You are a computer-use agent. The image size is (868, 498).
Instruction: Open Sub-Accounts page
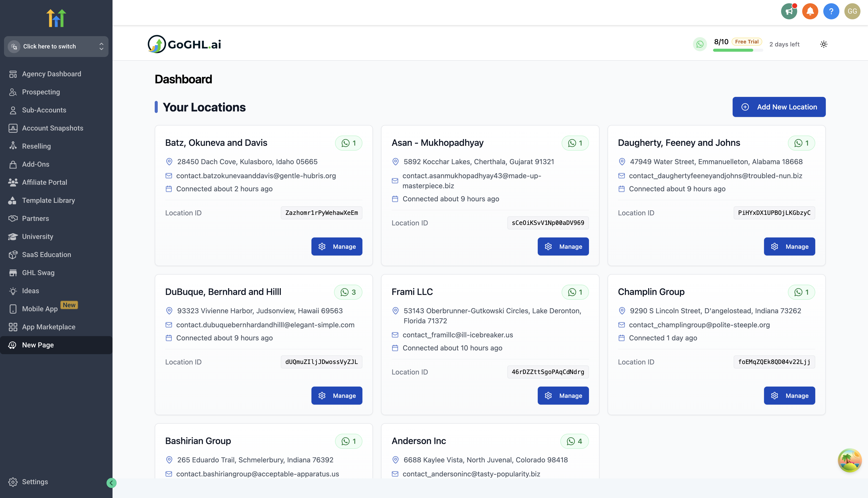(x=56, y=110)
